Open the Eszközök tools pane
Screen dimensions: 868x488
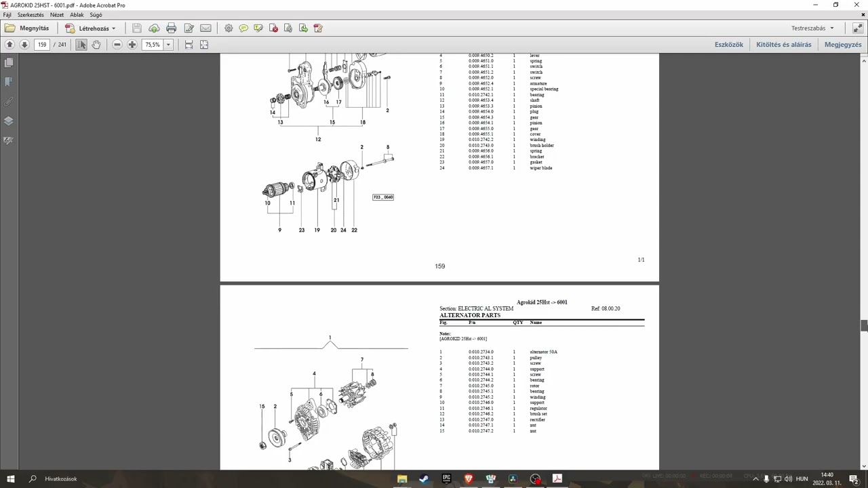(729, 45)
